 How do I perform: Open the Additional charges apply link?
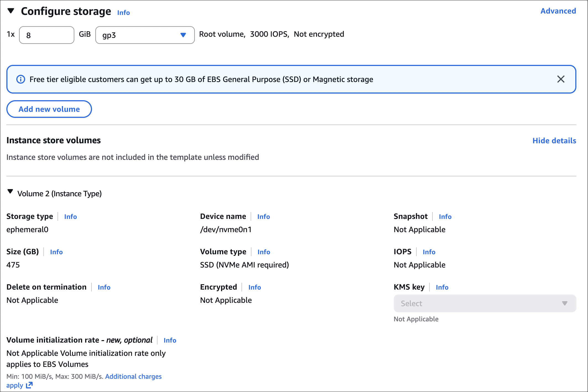tap(133, 377)
